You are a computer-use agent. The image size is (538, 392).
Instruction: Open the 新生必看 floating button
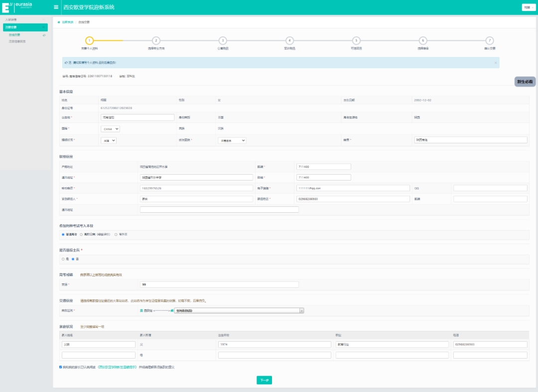pos(525,82)
